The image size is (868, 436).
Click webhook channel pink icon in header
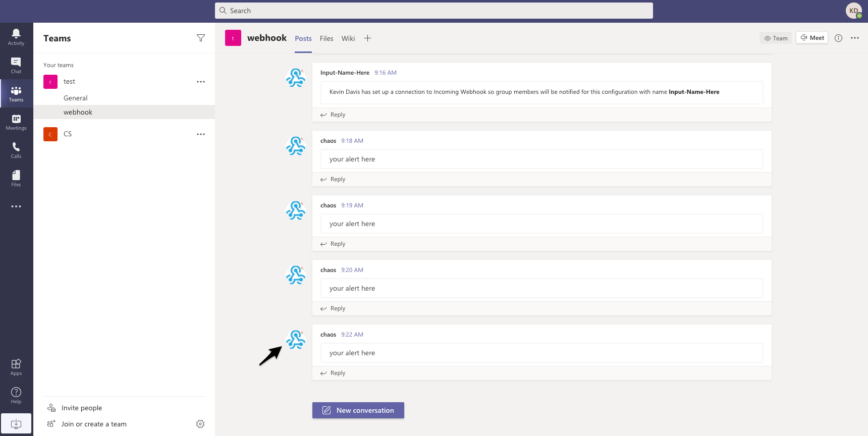point(233,38)
